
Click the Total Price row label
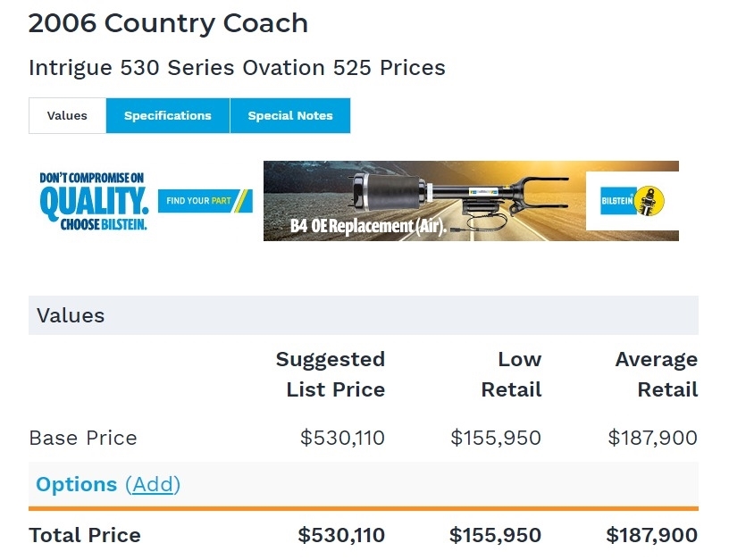85,535
